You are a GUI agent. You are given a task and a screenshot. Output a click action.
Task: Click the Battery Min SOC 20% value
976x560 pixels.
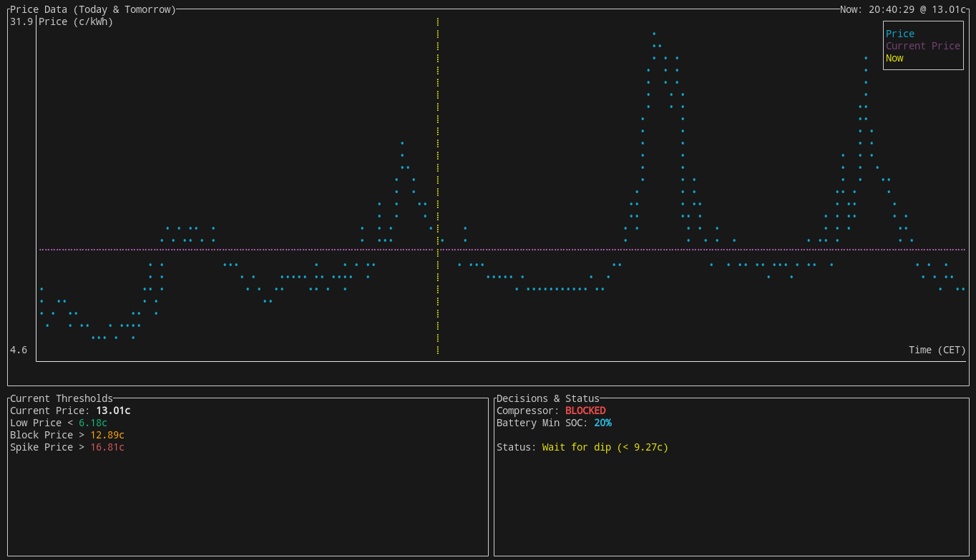pyautogui.click(x=602, y=423)
